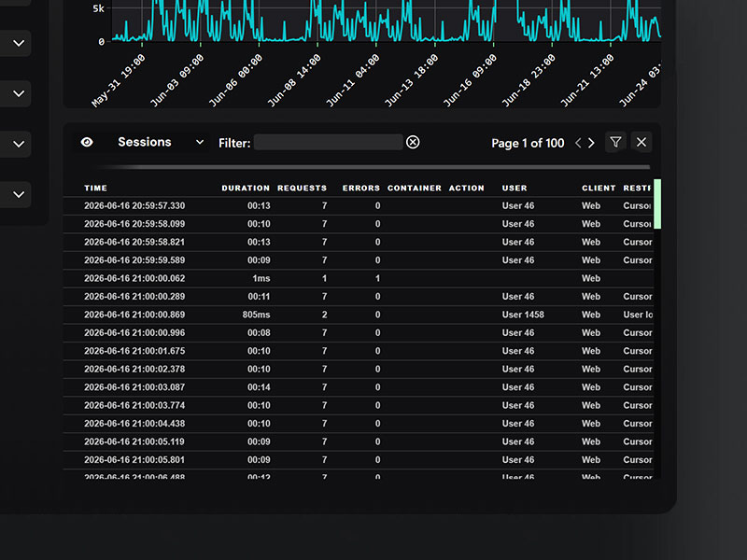The image size is (747, 560).
Task: Select the session at 2026-06-16 21:00:00.062
Action: (359, 278)
